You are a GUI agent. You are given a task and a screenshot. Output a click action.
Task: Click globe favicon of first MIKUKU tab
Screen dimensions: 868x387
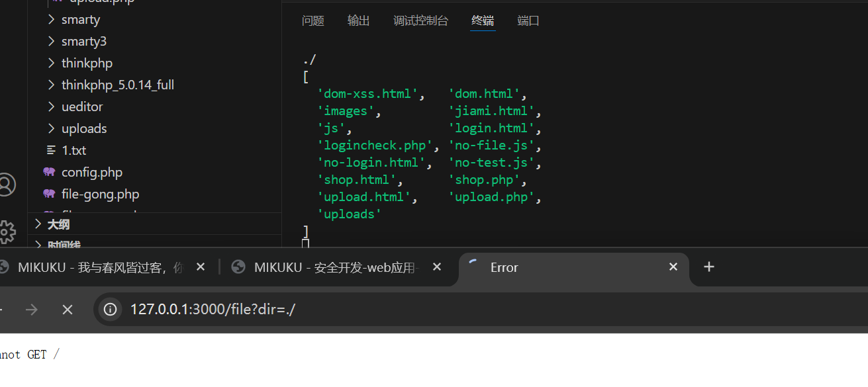tap(4, 267)
